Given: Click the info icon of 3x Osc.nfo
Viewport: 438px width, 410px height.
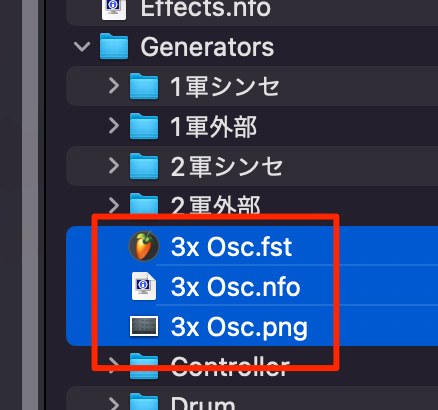Looking at the screenshot, I should click(x=144, y=286).
